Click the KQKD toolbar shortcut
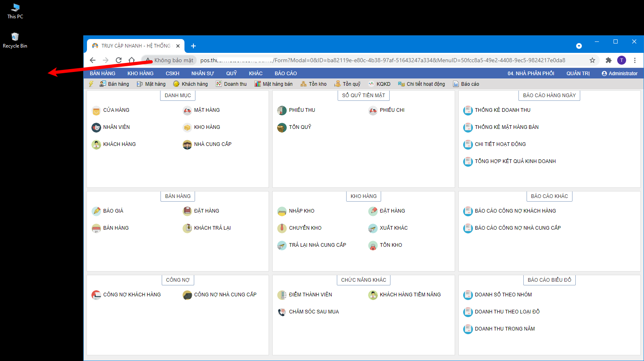Image resolution: width=644 pixels, height=361 pixels. (x=379, y=84)
